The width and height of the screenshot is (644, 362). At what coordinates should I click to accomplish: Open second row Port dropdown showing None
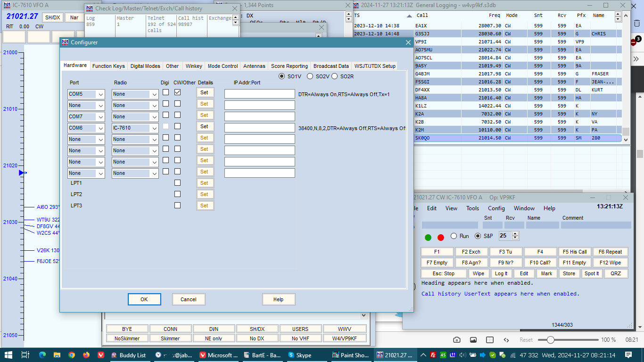pyautogui.click(x=100, y=106)
